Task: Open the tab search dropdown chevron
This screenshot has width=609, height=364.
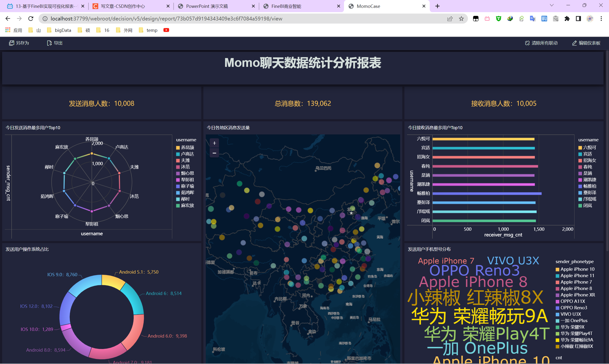Action: click(552, 5)
